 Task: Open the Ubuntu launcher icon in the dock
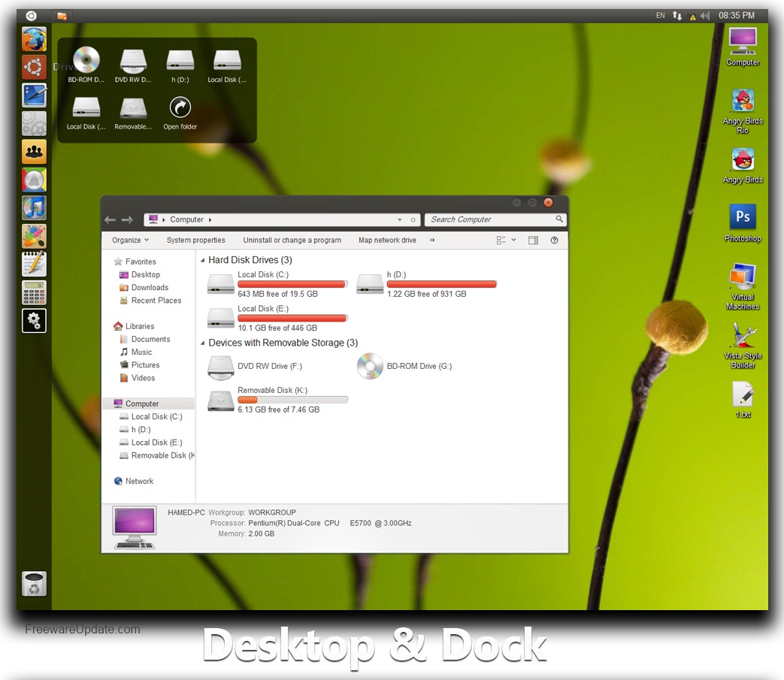(34, 67)
